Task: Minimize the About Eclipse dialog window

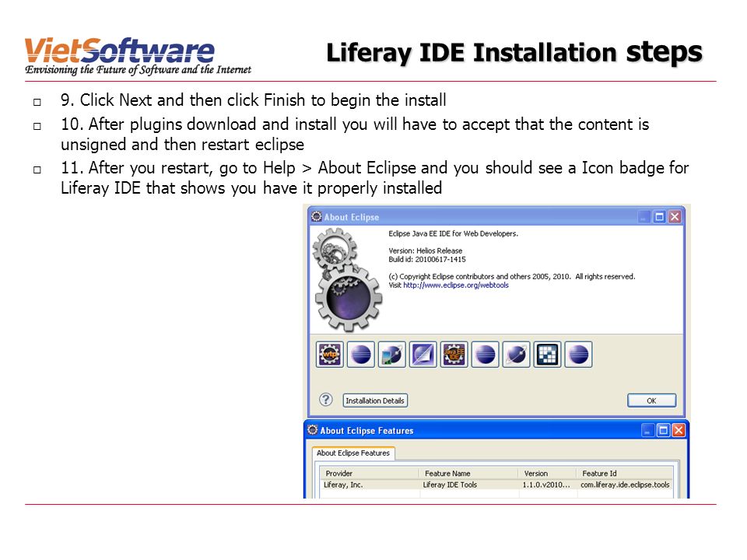Action: pos(644,217)
